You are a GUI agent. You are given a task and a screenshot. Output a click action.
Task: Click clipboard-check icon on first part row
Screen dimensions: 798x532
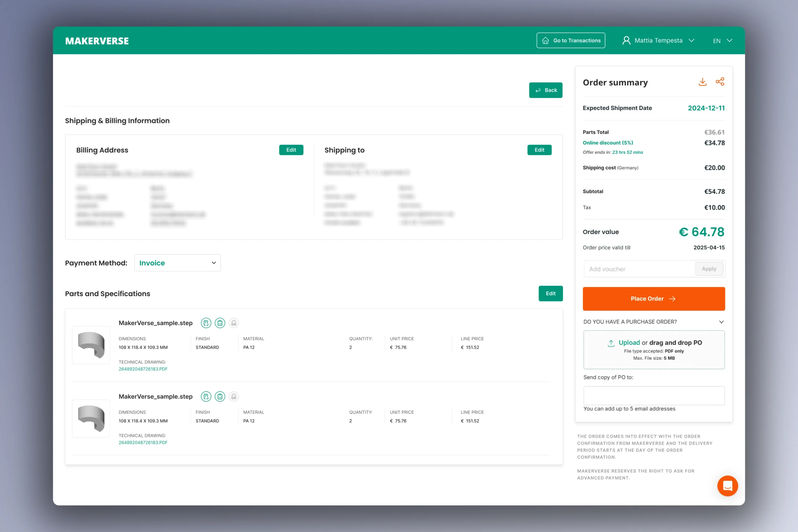pos(220,323)
